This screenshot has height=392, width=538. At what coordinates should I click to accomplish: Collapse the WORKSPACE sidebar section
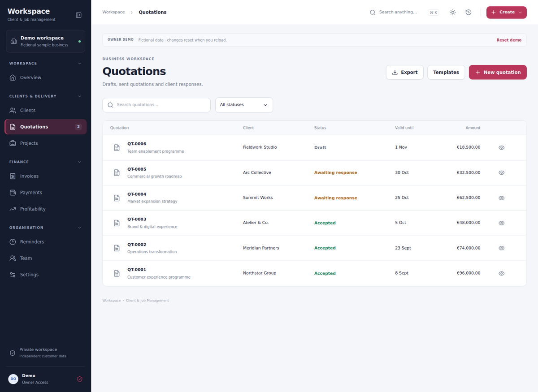(x=80, y=63)
